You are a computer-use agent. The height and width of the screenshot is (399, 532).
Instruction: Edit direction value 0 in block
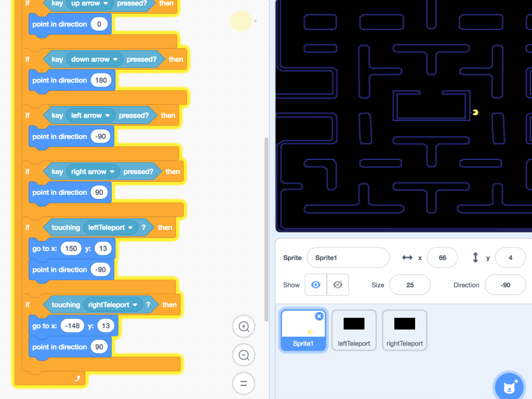click(x=99, y=24)
